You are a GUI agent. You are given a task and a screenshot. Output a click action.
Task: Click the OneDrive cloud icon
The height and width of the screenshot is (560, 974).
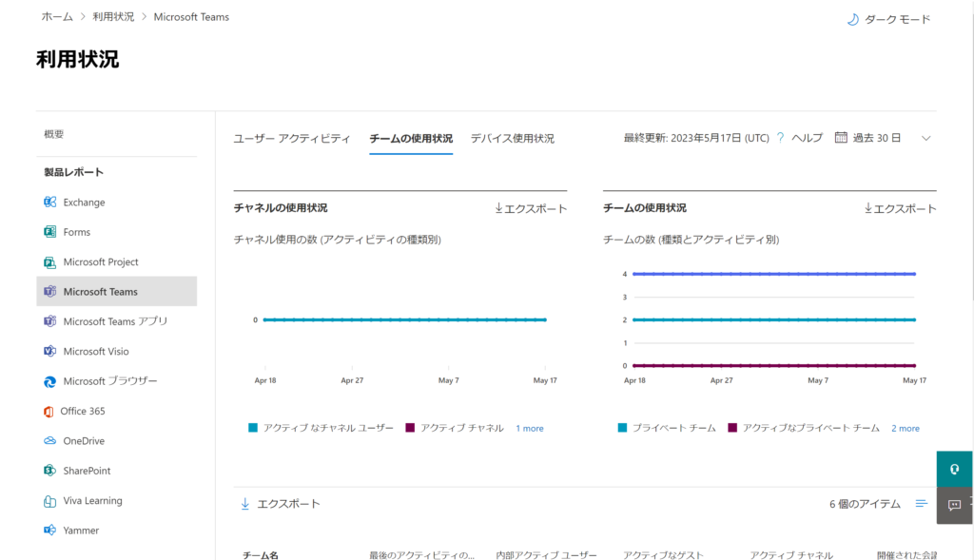pyautogui.click(x=49, y=441)
